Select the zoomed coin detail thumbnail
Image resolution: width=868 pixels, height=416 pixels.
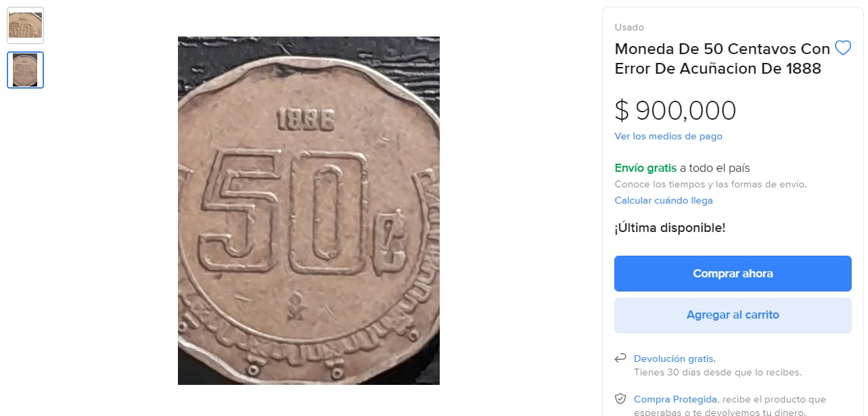coord(25,25)
